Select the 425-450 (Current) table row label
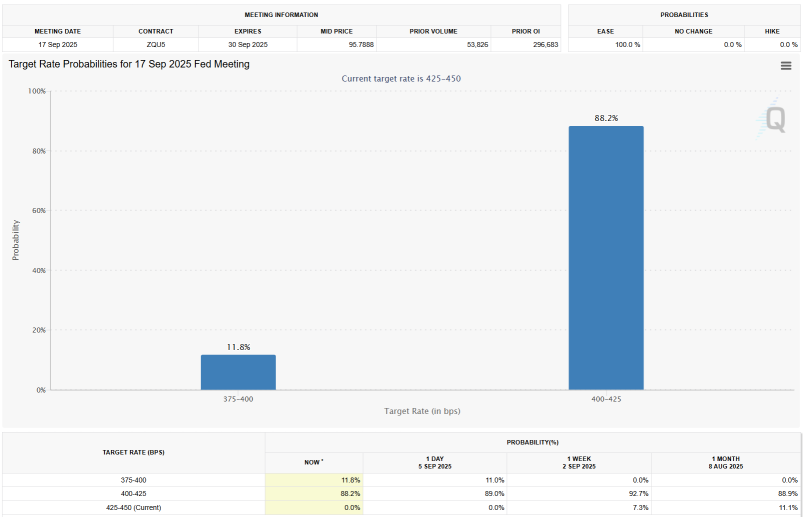The height and width of the screenshot is (517, 803). tap(134, 508)
